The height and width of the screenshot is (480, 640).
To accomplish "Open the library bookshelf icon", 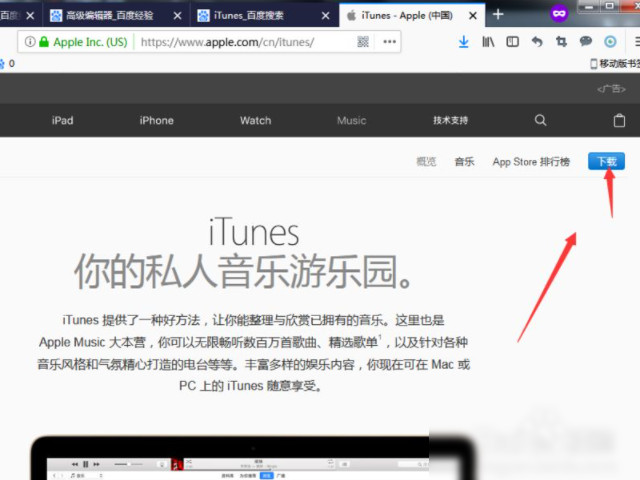I will pos(488,42).
